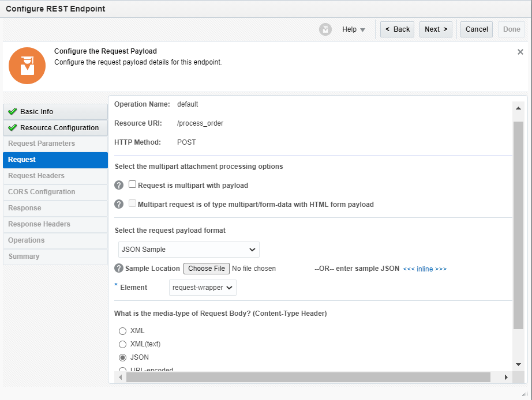532x400 pixels.
Task: Click the Sample Location help icon
Action: click(119, 269)
